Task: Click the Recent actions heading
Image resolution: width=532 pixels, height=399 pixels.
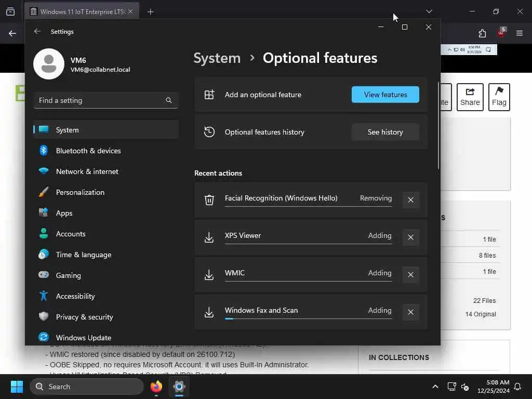Action: click(218, 173)
